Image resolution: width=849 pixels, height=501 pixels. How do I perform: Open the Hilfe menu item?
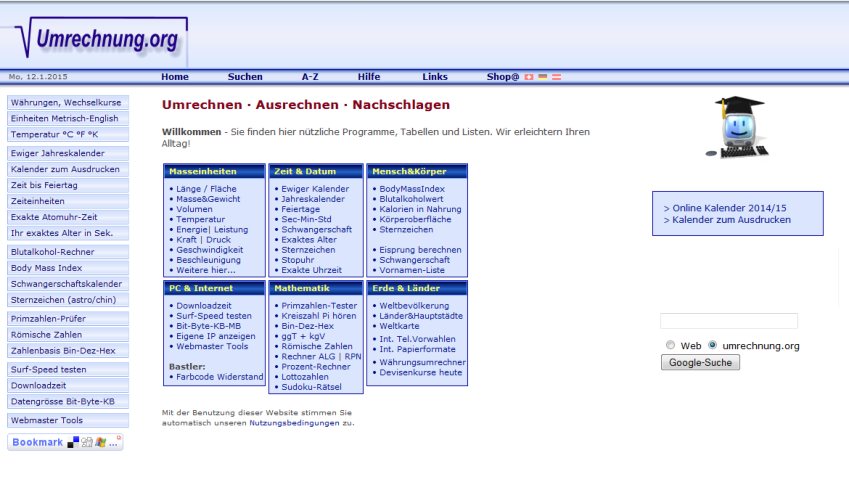pos(369,77)
